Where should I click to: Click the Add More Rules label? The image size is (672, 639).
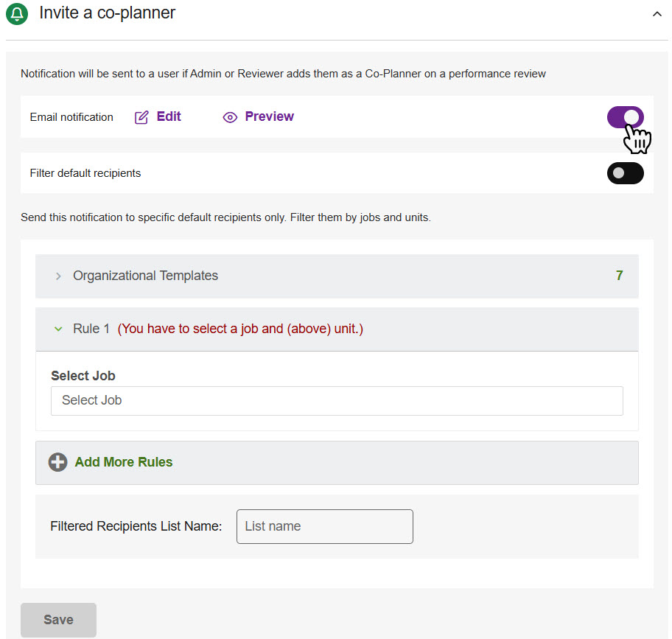[124, 462]
